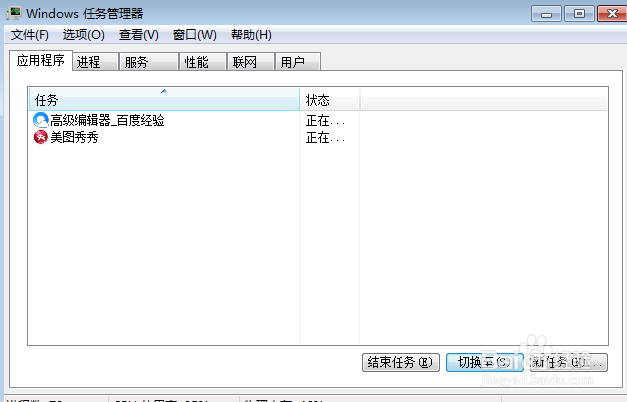Switch to the 联网 tab
Screen dimensions: 627x402
pyautogui.click(x=251, y=62)
